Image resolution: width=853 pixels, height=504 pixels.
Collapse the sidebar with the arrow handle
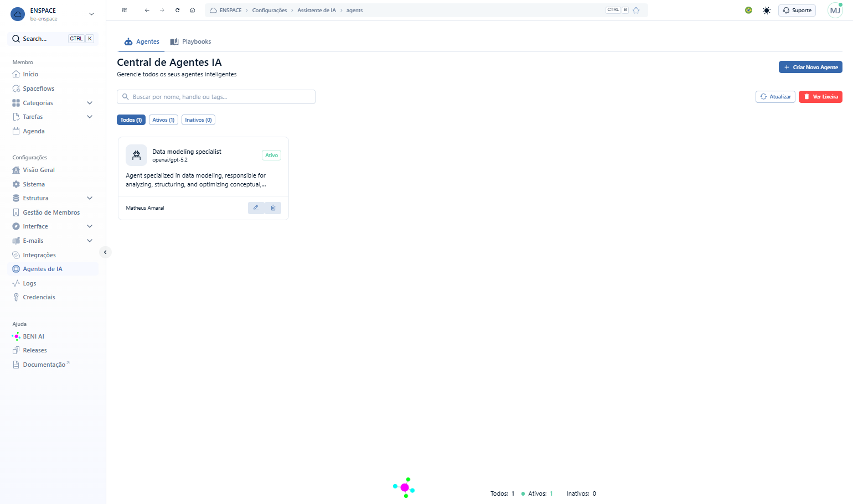tap(105, 252)
